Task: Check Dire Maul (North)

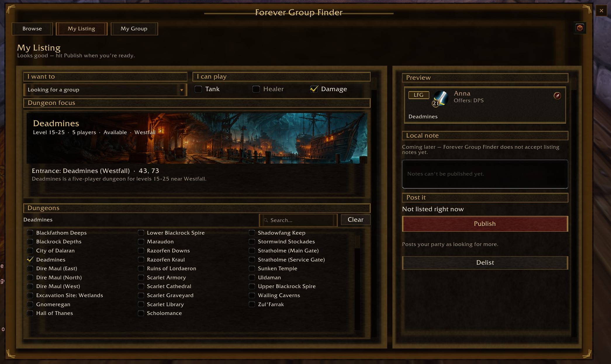Action: pyautogui.click(x=30, y=278)
